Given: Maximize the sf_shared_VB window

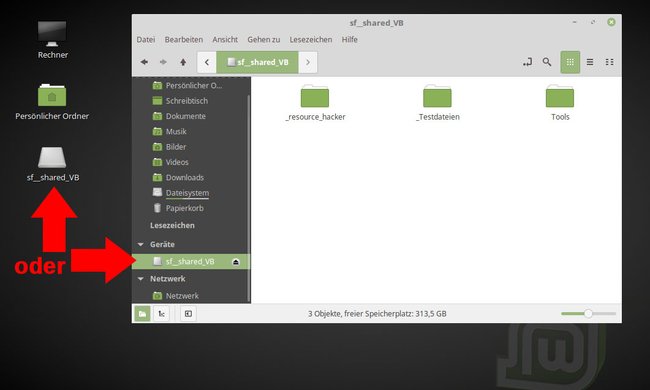Looking at the screenshot, I should (x=593, y=22).
